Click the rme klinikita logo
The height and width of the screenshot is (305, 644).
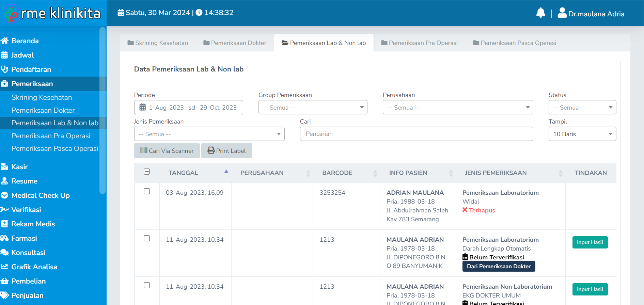coord(52,13)
